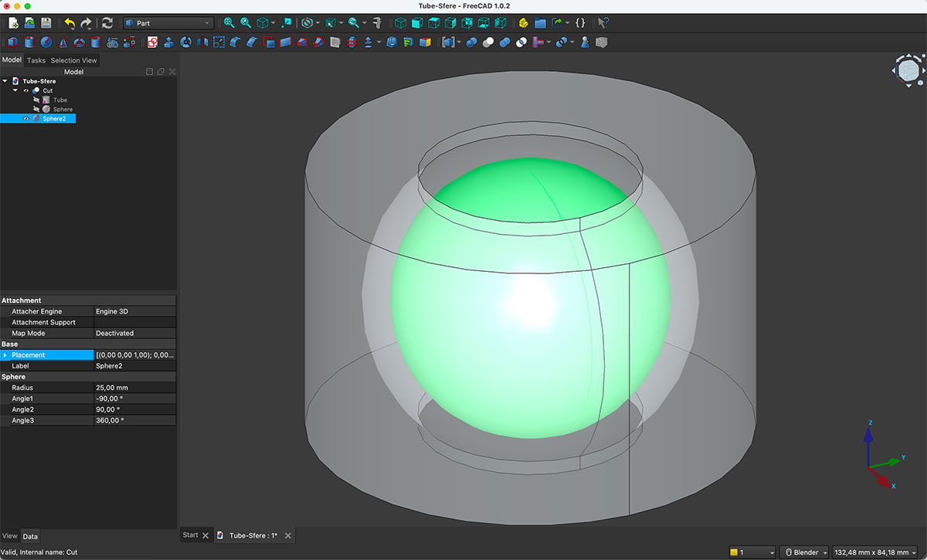Viewport: 927px width, 560px height.
Task: Run the Boolean Cut tool
Action: coord(487,42)
